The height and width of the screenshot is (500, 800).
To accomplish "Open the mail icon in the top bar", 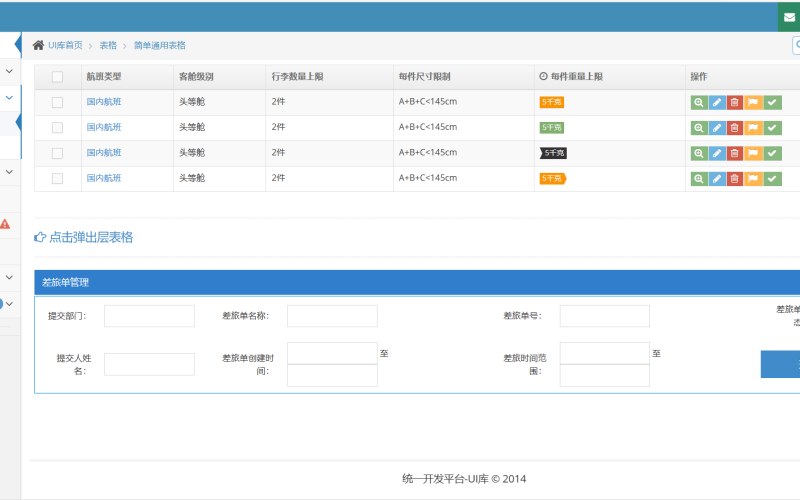I will 789,17.
